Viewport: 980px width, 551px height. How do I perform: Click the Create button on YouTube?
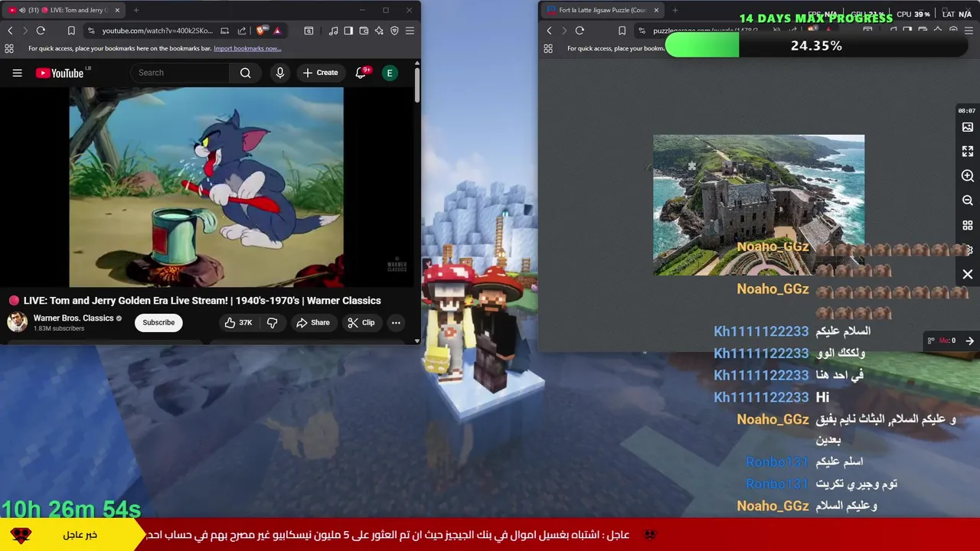pyautogui.click(x=320, y=73)
